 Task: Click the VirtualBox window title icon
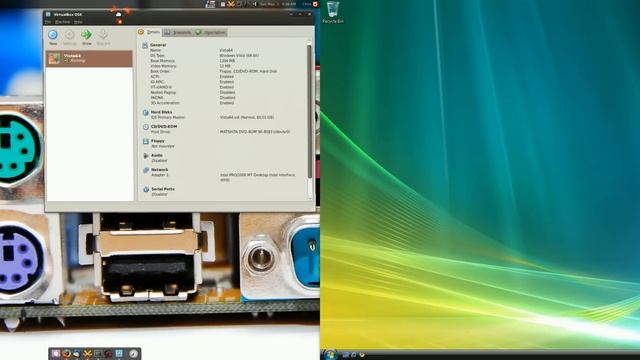(x=48, y=14)
